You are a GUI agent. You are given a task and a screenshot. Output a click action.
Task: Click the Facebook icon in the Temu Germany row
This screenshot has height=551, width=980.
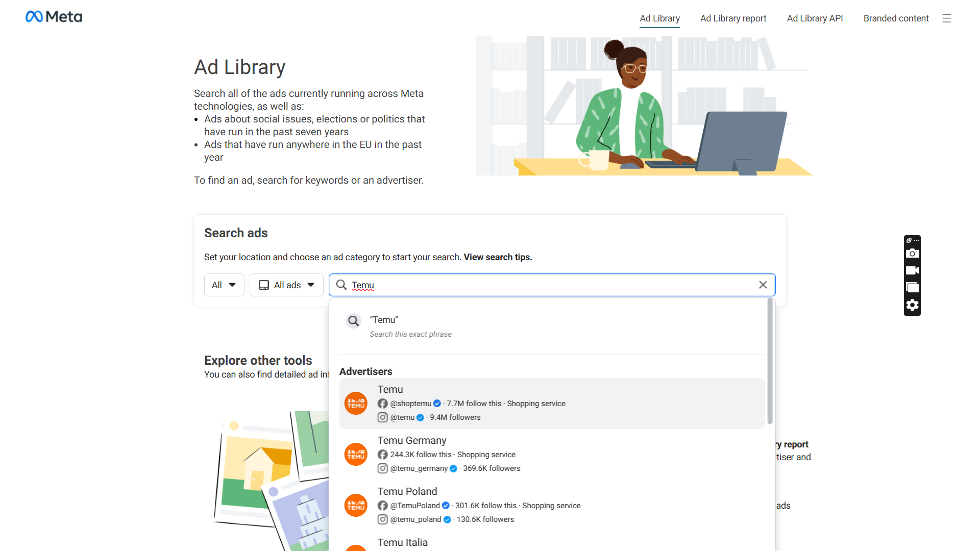pyautogui.click(x=382, y=455)
